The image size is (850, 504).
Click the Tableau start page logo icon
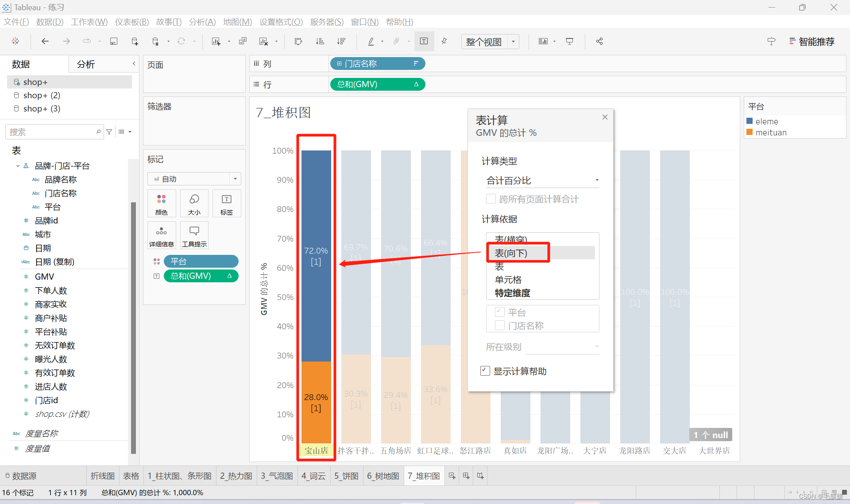click(15, 41)
